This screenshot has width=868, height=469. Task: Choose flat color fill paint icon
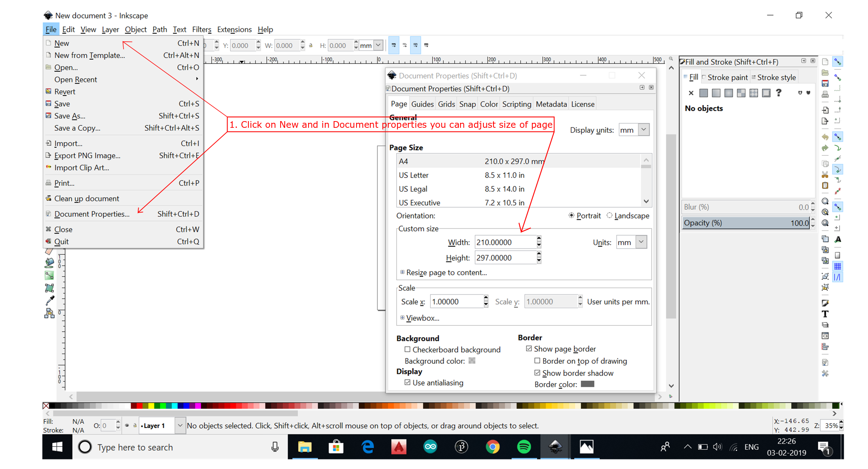point(704,93)
